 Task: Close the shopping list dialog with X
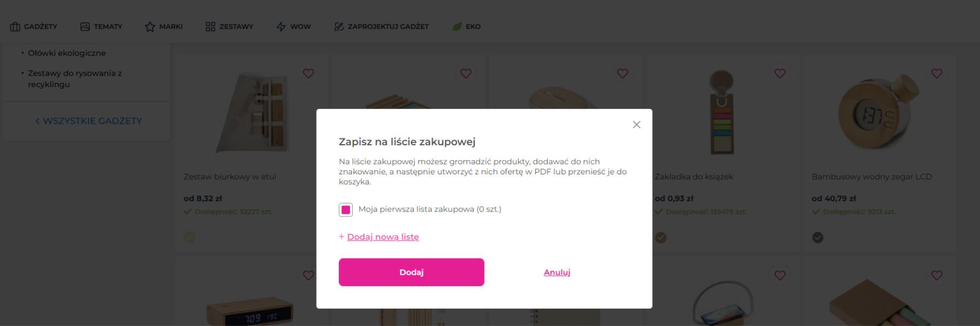(636, 125)
